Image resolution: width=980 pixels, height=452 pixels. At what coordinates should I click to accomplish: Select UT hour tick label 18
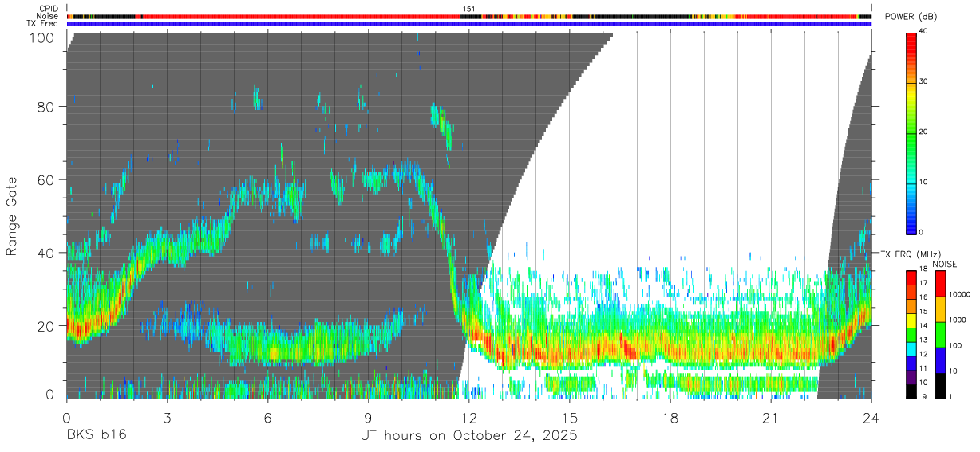670,418
